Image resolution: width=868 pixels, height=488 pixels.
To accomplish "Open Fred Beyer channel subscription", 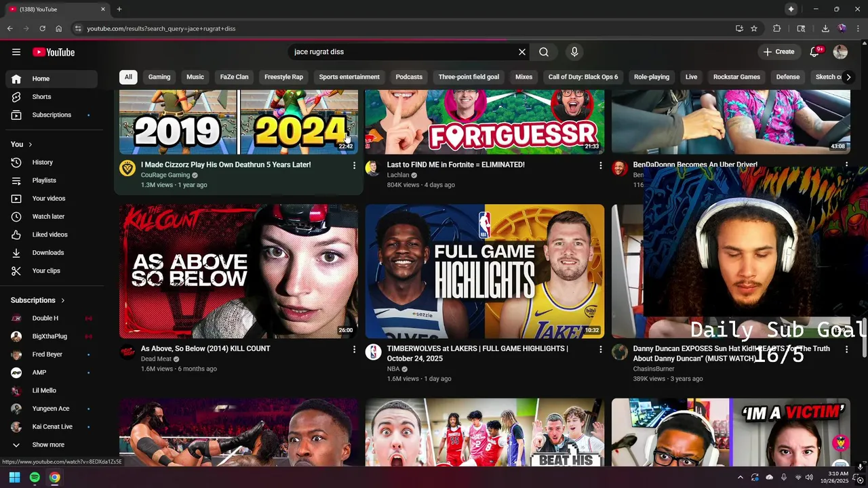I will coord(52,354).
